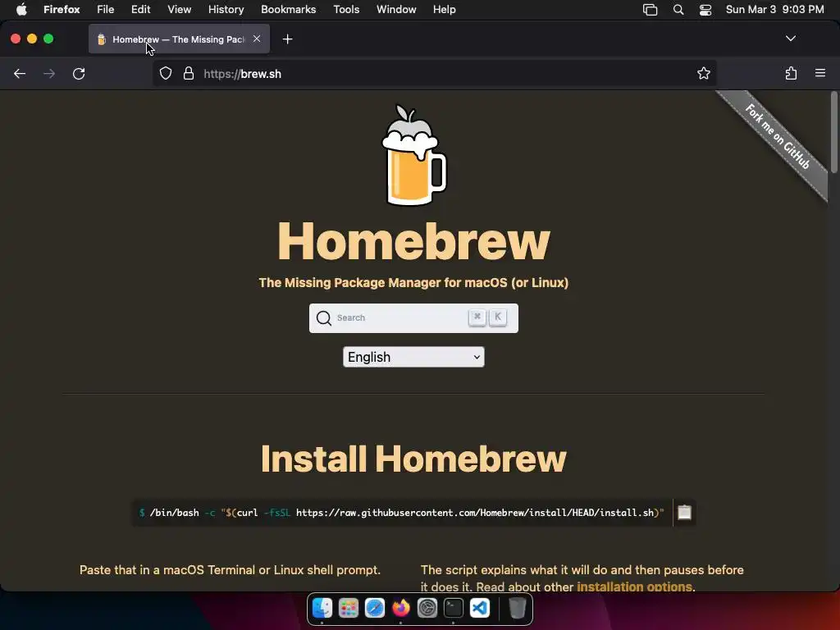Open Control Center in the menu bar

705,10
